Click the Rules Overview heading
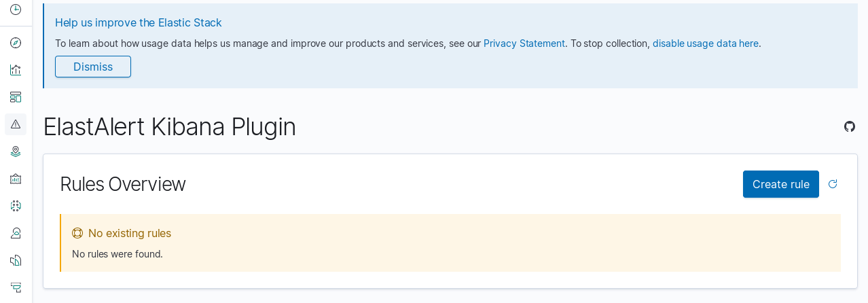Screen dimensions: 868x303 123,184
